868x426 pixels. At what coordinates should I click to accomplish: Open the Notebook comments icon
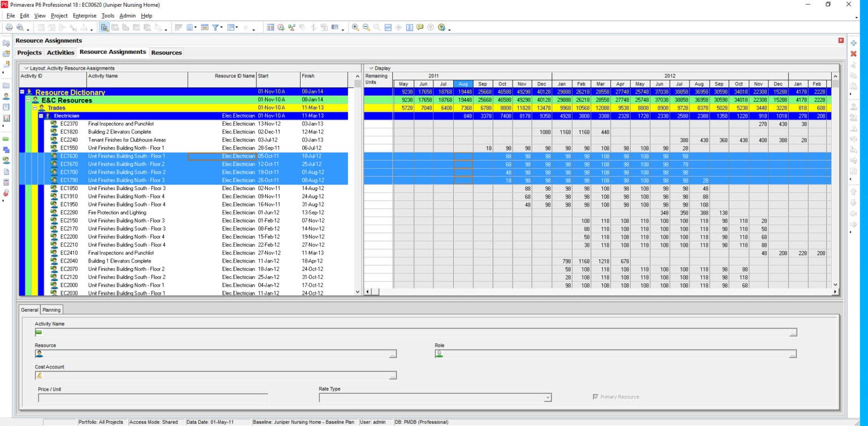coord(419,27)
